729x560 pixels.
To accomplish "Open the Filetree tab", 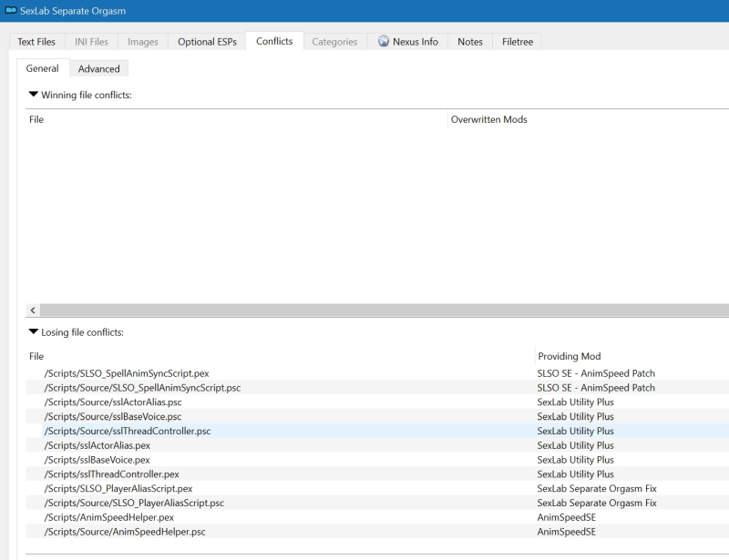I will (519, 41).
